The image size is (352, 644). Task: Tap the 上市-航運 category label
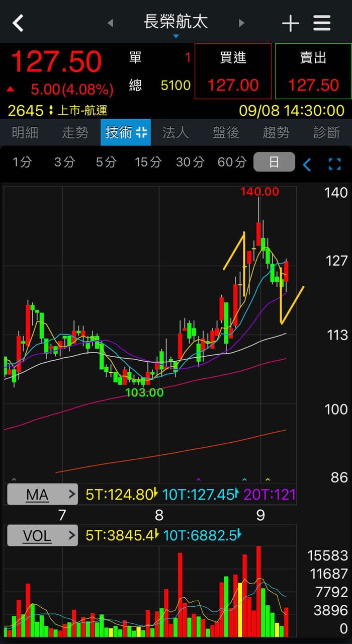(x=82, y=110)
